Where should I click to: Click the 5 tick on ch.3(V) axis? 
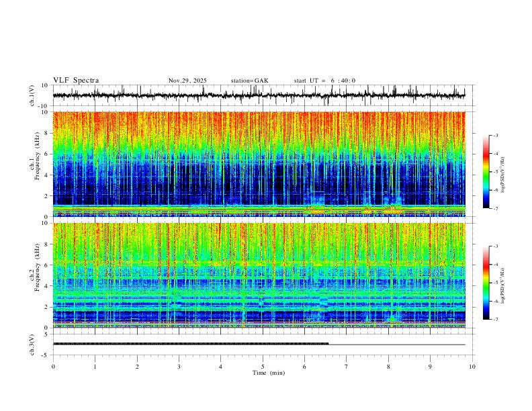tap(46, 334)
